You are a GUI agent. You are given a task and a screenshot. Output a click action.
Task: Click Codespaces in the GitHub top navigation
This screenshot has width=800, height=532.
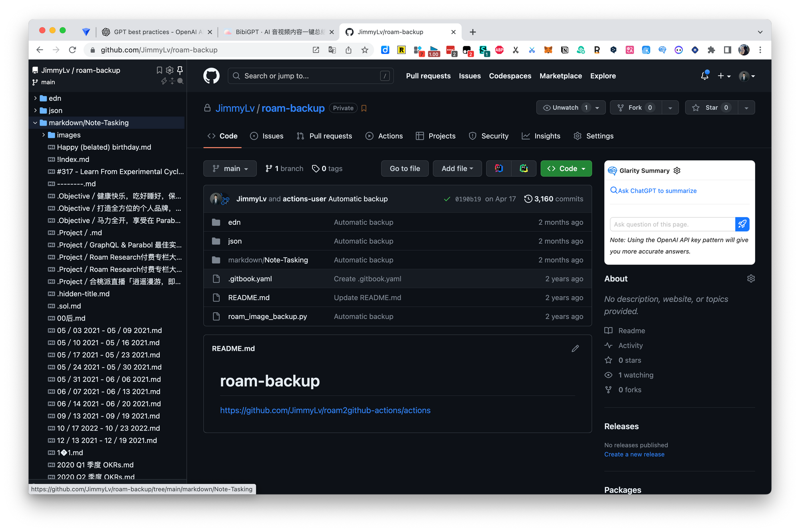510,76
